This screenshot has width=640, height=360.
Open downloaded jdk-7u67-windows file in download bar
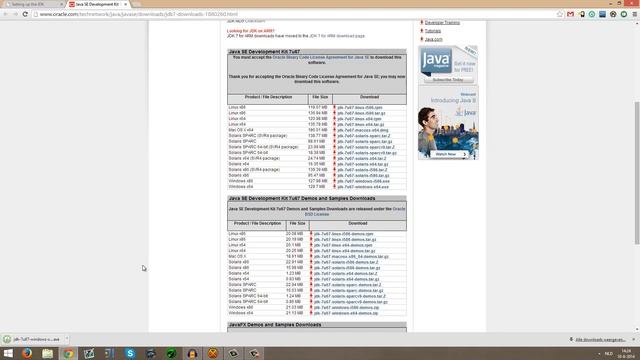click(x=32, y=339)
